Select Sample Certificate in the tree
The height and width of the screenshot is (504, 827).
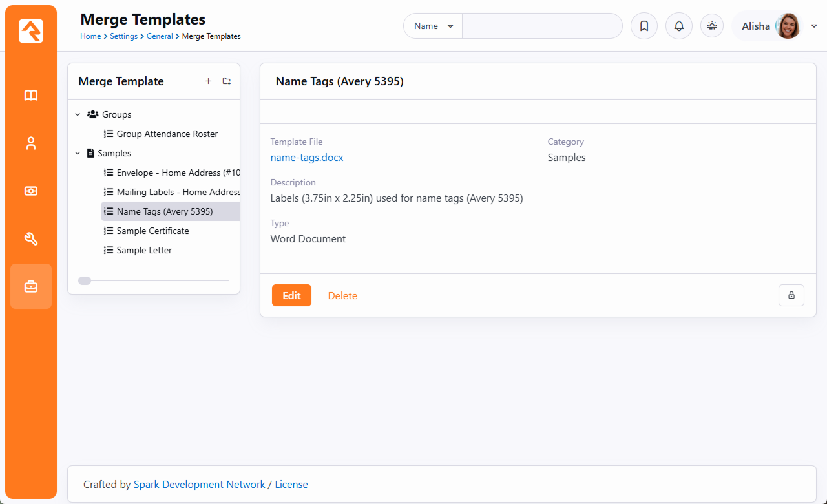point(152,231)
